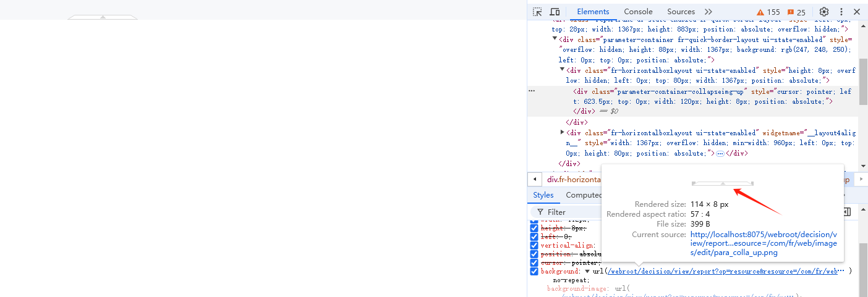Uncheck the vertical-align style property
The image size is (868, 297).
tap(534, 245)
